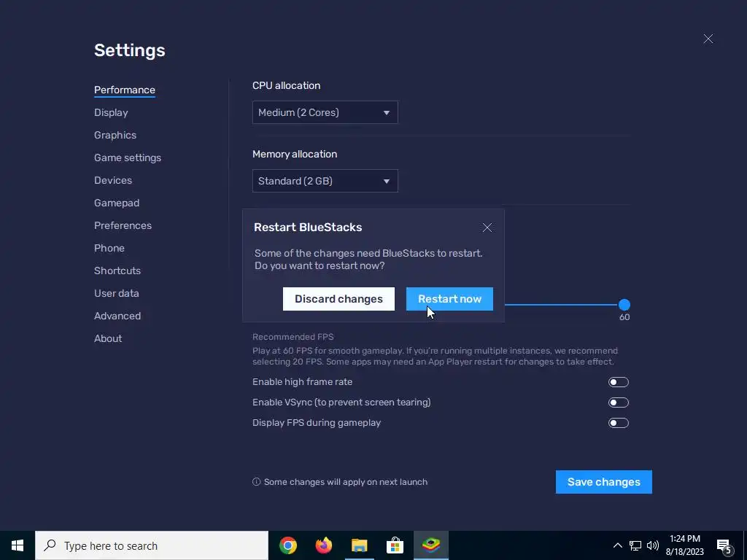Image resolution: width=747 pixels, height=560 pixels.
Task: Select the Gamepad tab
Action: (117, 203)
